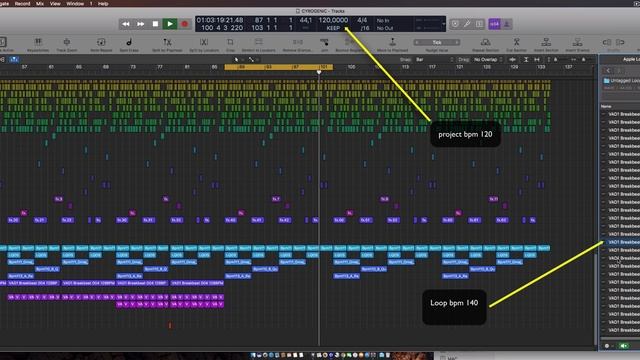Click the Split by Locators icon
Screen dimensions: 640x360
(204, 42)
